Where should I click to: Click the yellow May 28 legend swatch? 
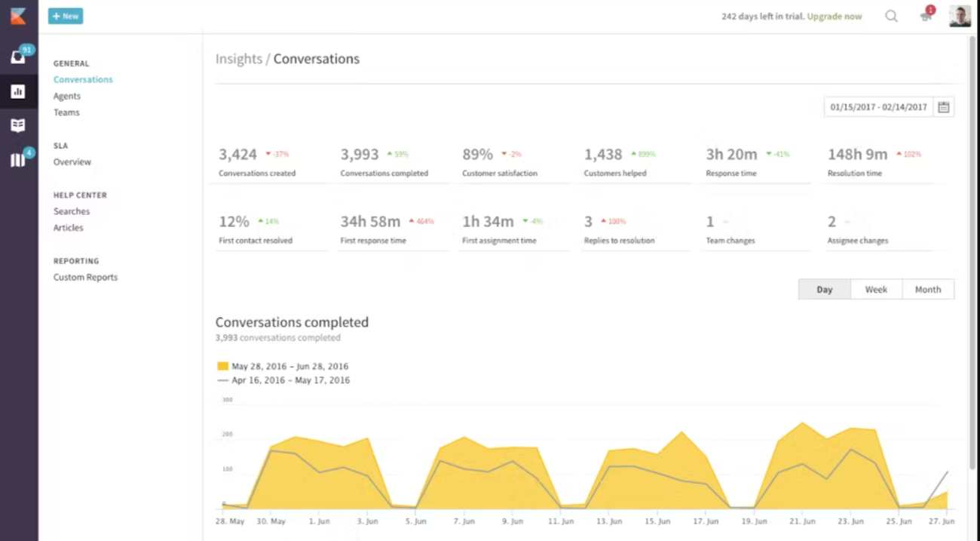(x=223, y=366)
